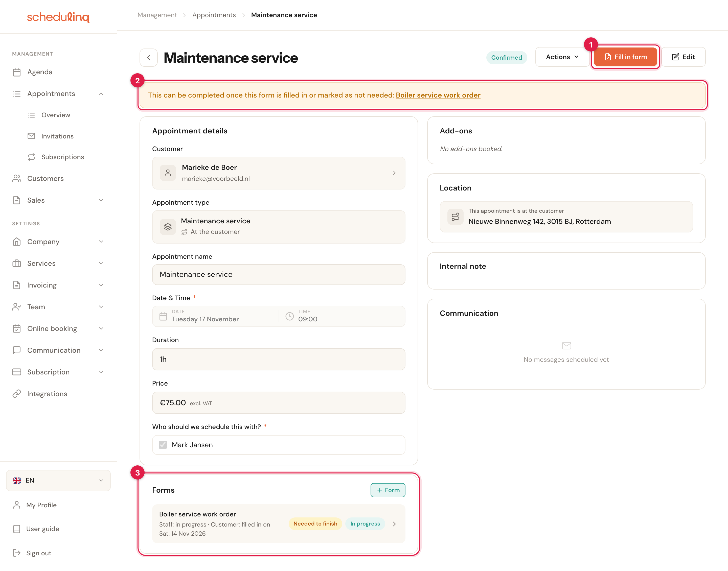728x571 pixels.
Task: Open the Marieke de Boer customer card
Action: (279, 173)
